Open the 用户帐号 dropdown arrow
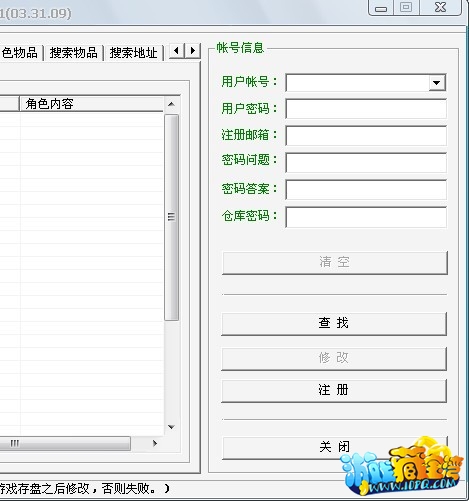The image size is (469, 501). [437, 83]
